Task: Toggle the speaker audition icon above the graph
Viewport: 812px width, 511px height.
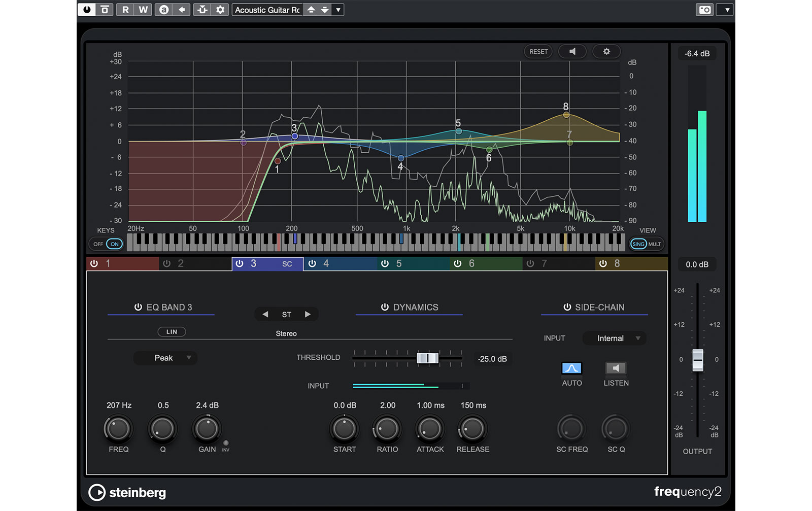Action: tap(572, 51)
